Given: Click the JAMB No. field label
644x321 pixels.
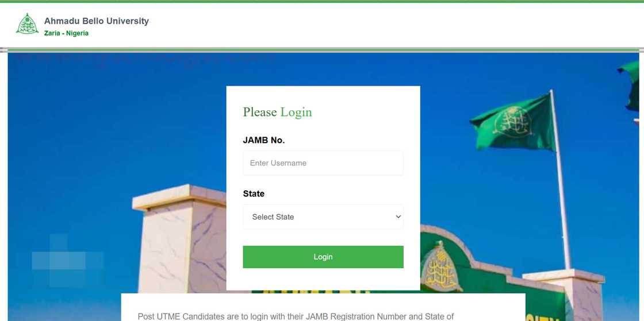Looking at the screenshot, I should (x=264, y=140).
